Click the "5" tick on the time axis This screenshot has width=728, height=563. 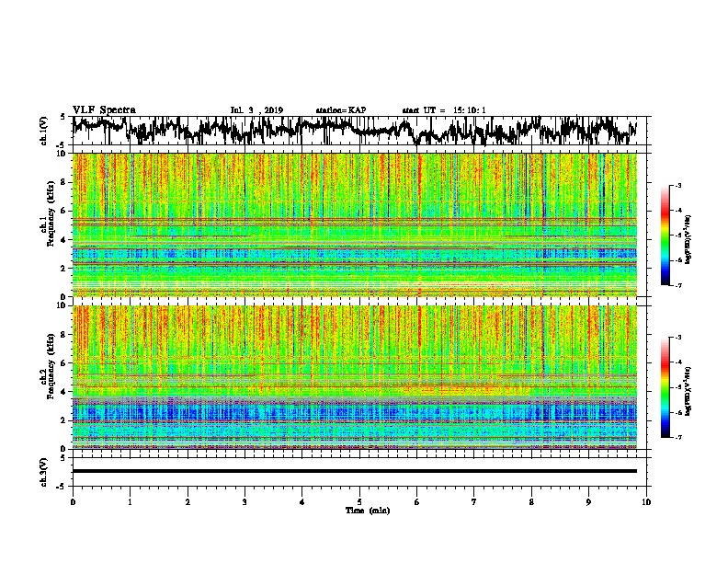359,502
